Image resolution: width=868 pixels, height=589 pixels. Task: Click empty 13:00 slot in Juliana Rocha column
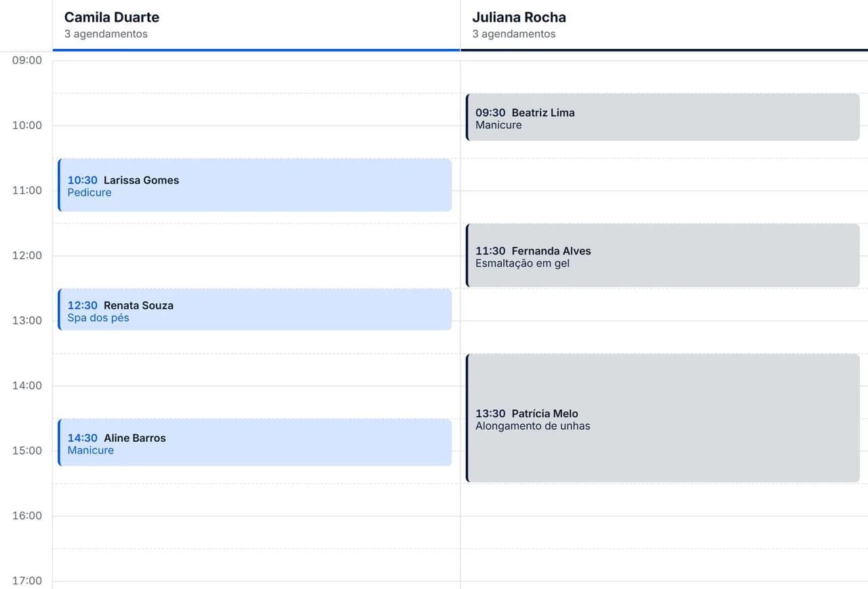point(664,337)
